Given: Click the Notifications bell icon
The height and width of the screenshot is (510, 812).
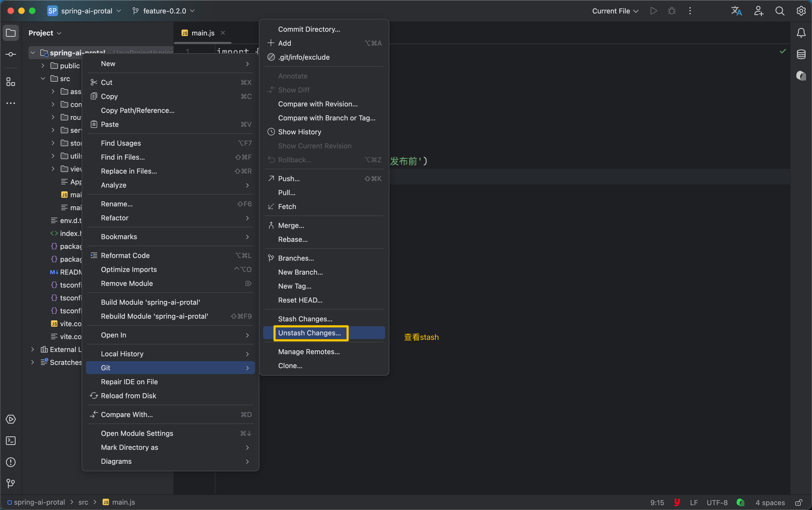Looking at the screenshot, I should tap(801, 33).
